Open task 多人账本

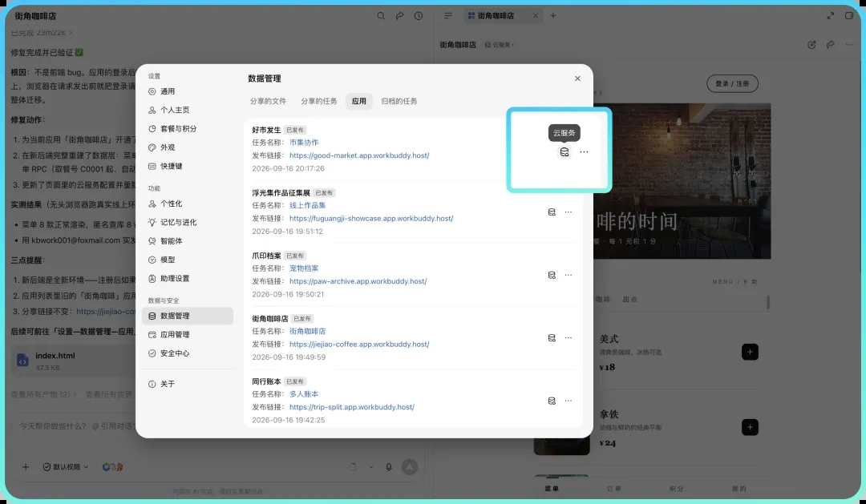click(x=304, y=394)
